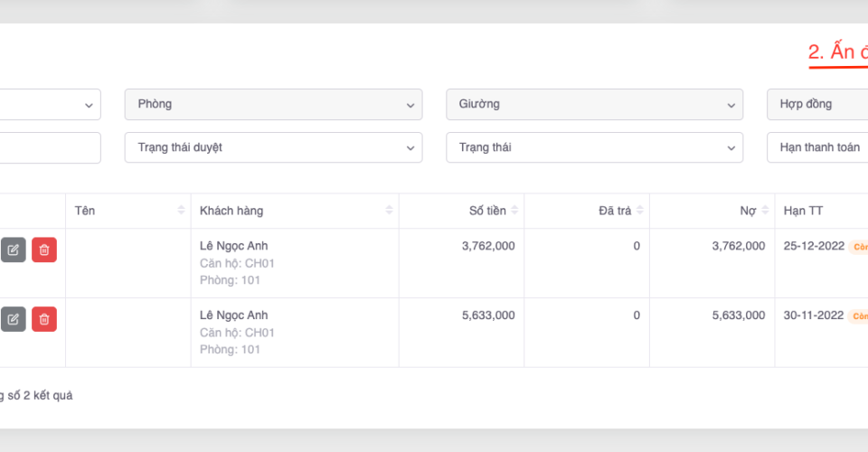This screenshot has width=868, height=452.
Task: Sort table by the Tên column arrows
Action: click(182, 211)
